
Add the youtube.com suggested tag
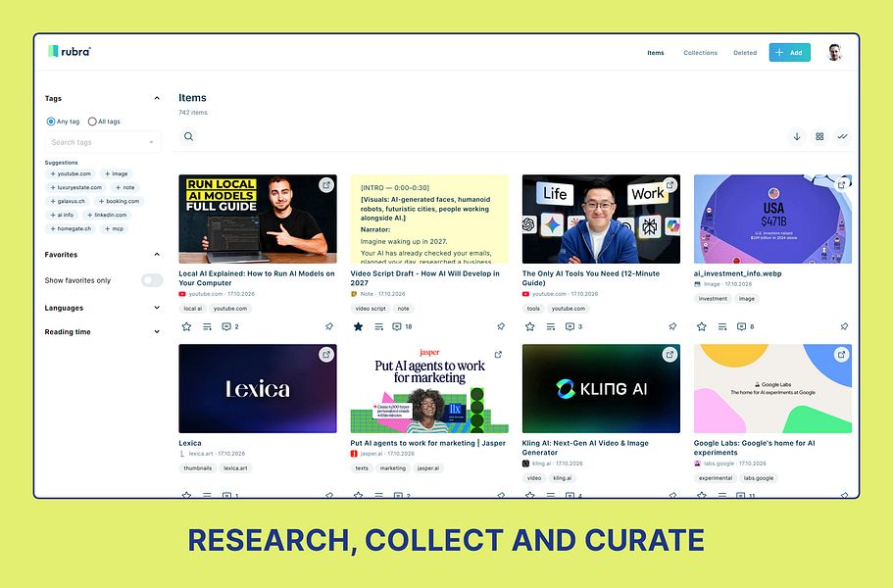tap(71, 173)
